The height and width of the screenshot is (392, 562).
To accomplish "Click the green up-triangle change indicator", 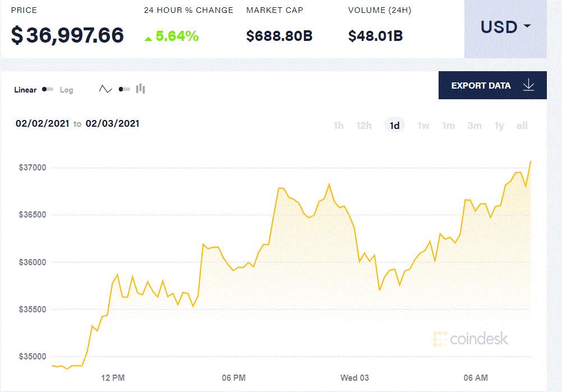I will [x=149, y=38].
